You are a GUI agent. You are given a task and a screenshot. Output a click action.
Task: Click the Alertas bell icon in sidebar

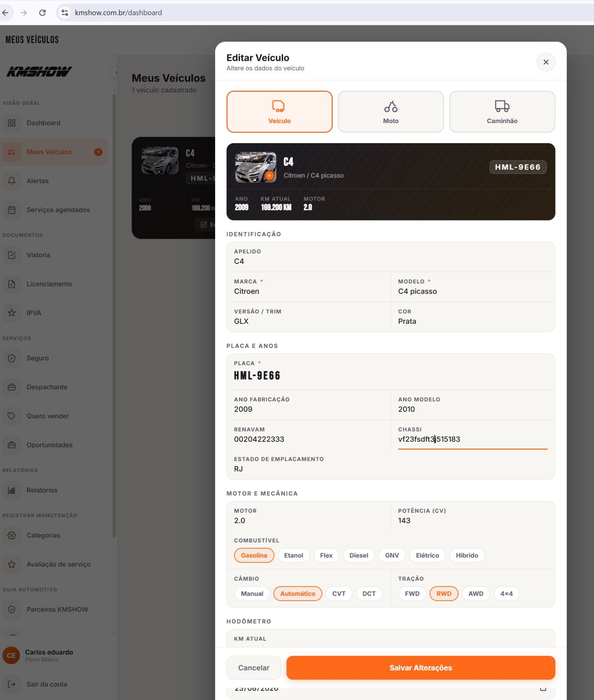coord(12,181)
